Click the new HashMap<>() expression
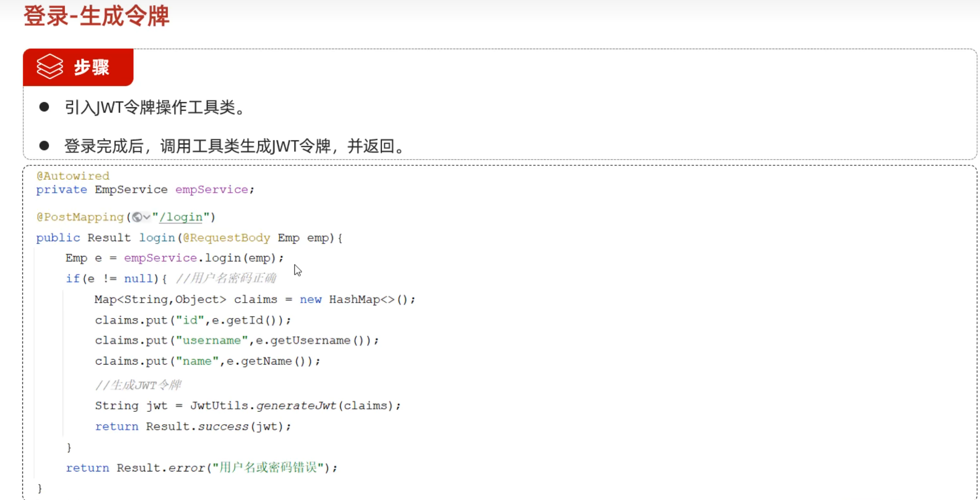The height and width of the screenshot is (500, 980). (354, 300)
